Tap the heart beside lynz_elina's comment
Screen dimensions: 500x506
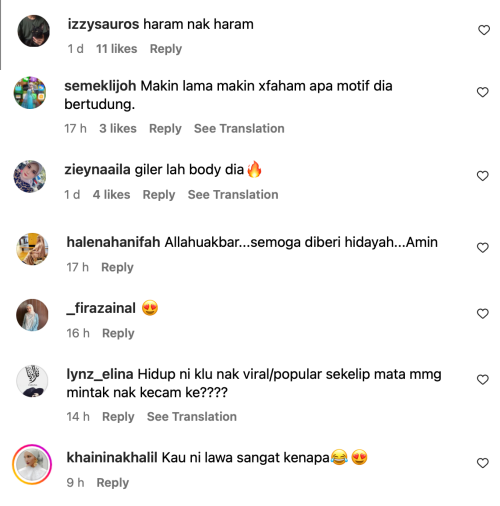[x=482, y=380]
